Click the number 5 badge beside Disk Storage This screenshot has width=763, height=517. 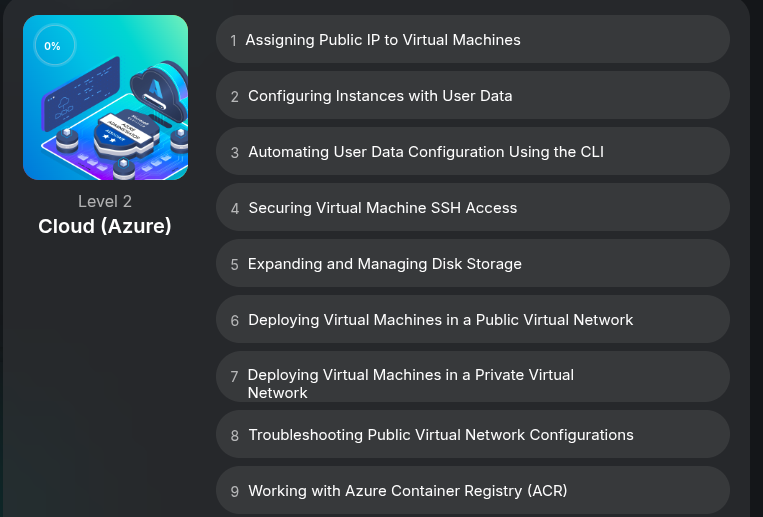click(x=235, y=265)
